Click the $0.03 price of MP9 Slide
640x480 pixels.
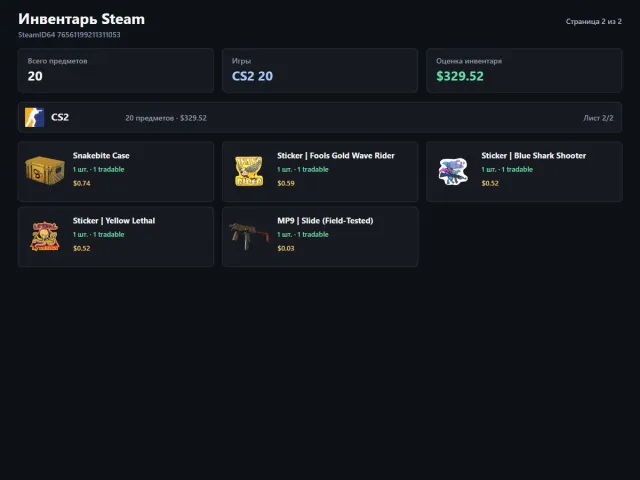286,248
